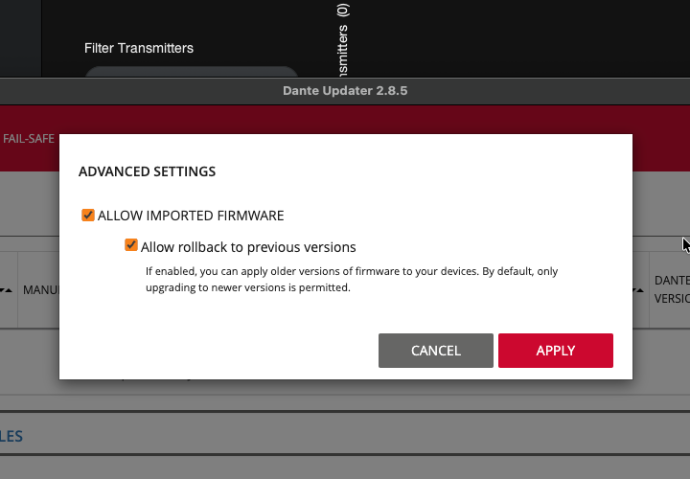This screenshot has width=690, height=479.
Task: Click the rollback option label text
Action: (248, 247)
